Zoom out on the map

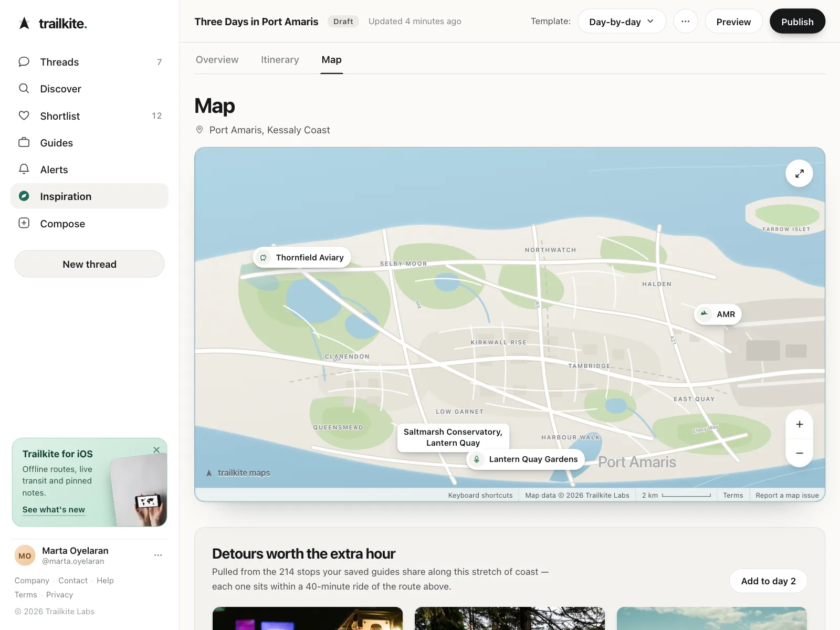(799, 453)
